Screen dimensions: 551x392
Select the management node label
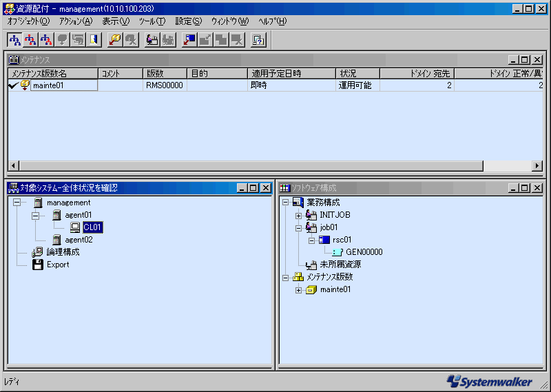(x=68, y=203)
